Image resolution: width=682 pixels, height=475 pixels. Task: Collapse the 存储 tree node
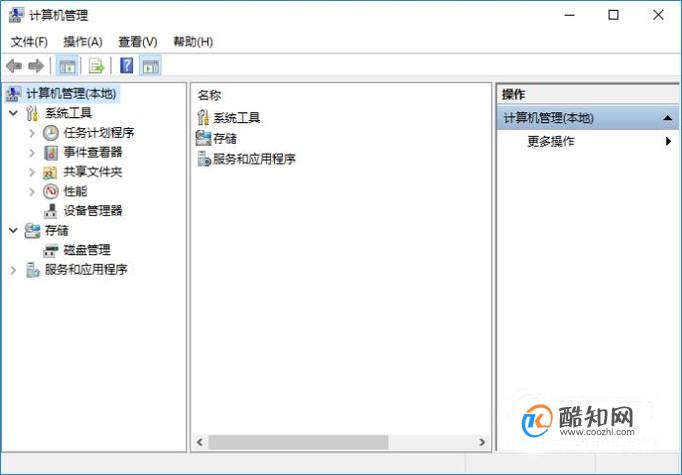point(13,230)
